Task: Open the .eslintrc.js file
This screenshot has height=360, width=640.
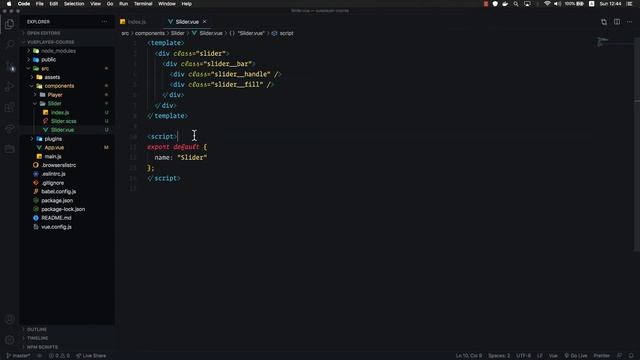Action: [x=53, y=174]
